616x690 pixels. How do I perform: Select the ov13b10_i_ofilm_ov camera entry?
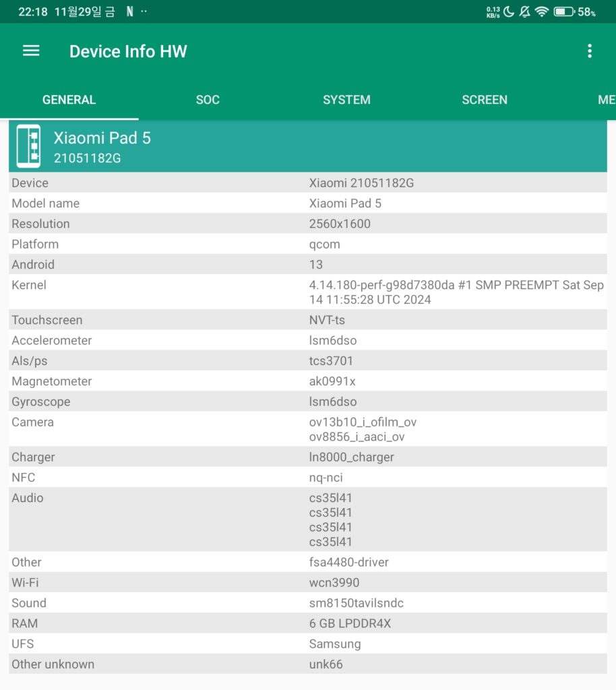(x=363, y=422)
